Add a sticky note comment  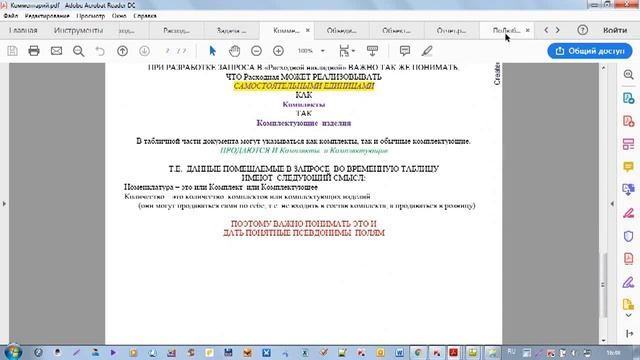[x=404, y=51]
